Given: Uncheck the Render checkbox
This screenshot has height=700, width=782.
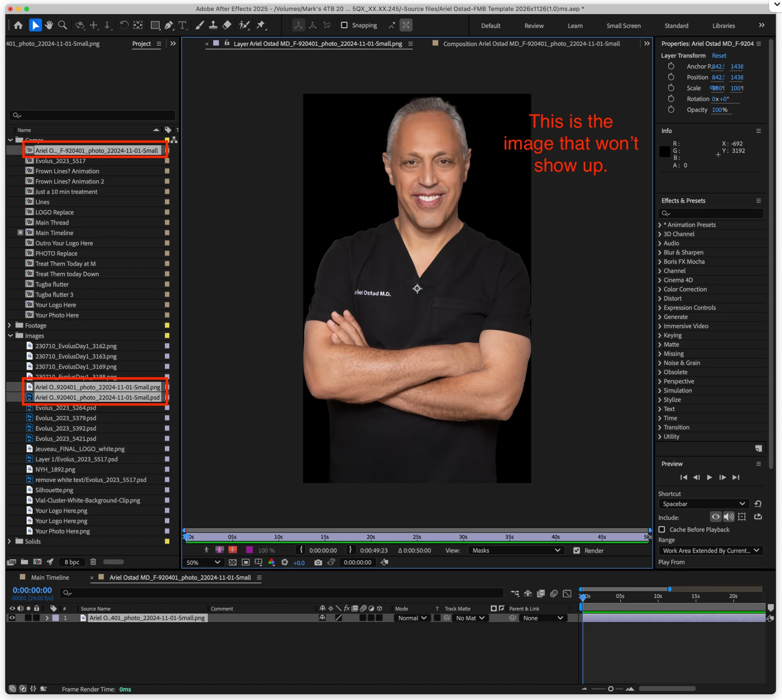Looking at the screenshot, I should click(x=576, y=550).
